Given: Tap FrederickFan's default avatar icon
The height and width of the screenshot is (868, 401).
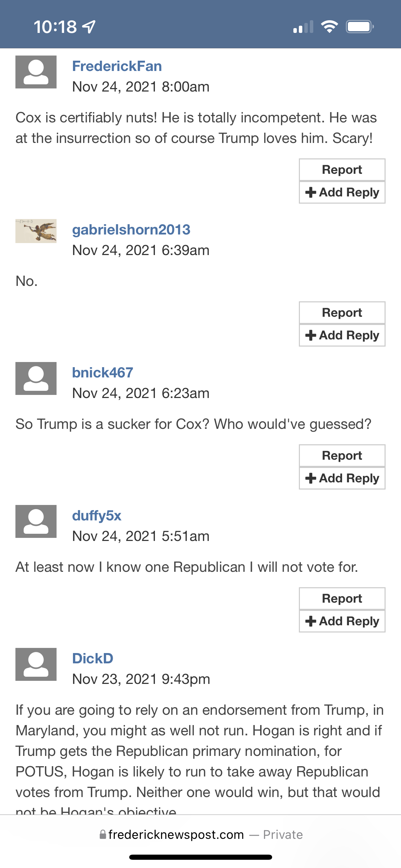Looking at the screenshot, I should (36, 72).
